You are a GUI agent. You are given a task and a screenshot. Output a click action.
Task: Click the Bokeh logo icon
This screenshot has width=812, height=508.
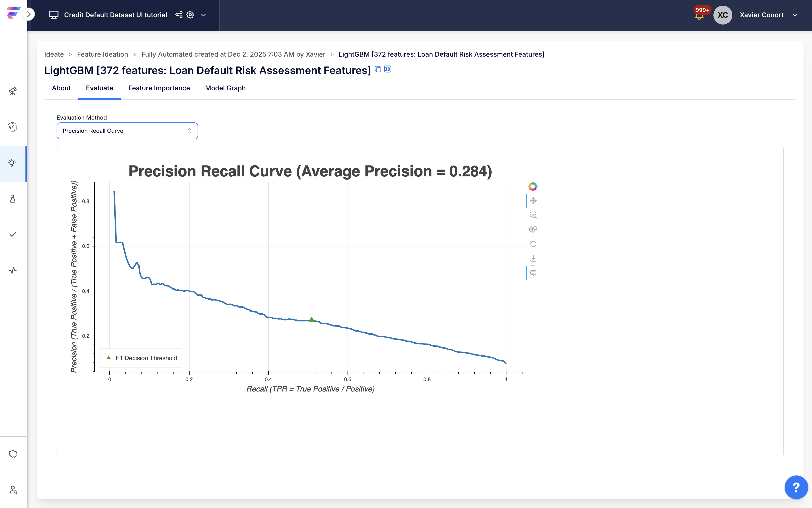533,187
